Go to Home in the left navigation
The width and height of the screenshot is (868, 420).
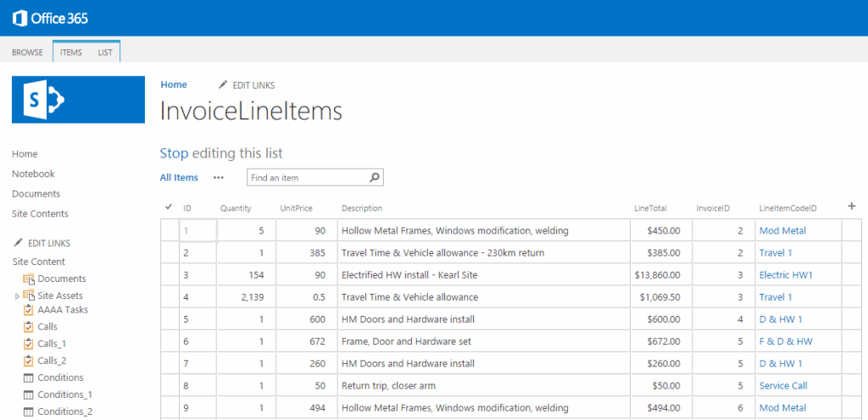coord(25,153)
